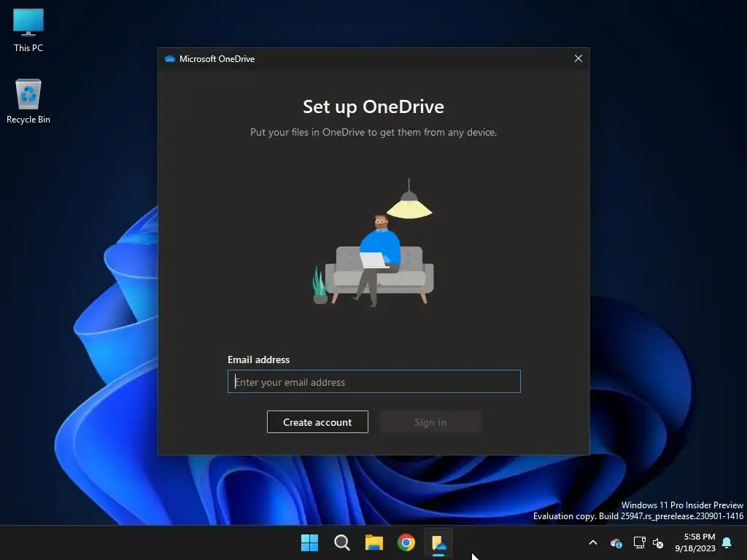Click the 'Put your files in OneDrive' subtitle
Screen dimensions: 747x560
point(373,133)
